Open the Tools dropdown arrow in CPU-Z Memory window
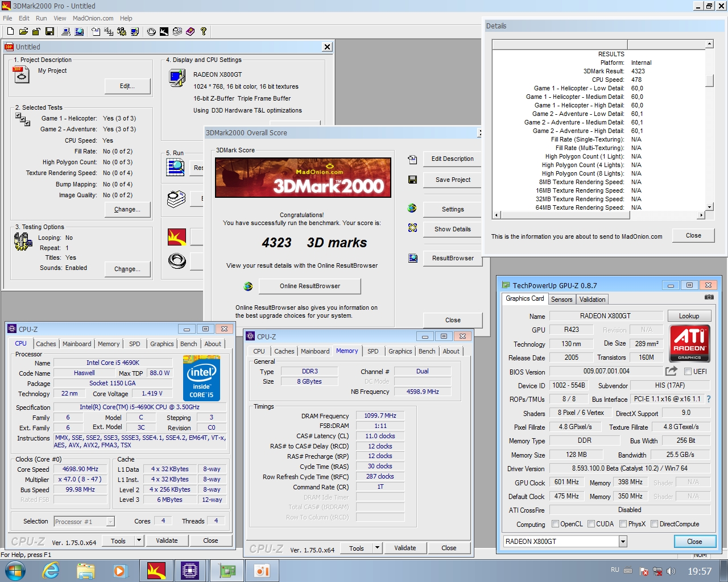The height and width of the screenshot is (582, 728). (x=377, y=548)
